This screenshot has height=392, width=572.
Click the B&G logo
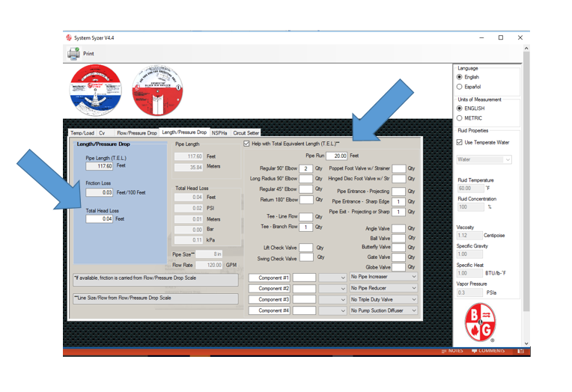[x=480, y=322]
